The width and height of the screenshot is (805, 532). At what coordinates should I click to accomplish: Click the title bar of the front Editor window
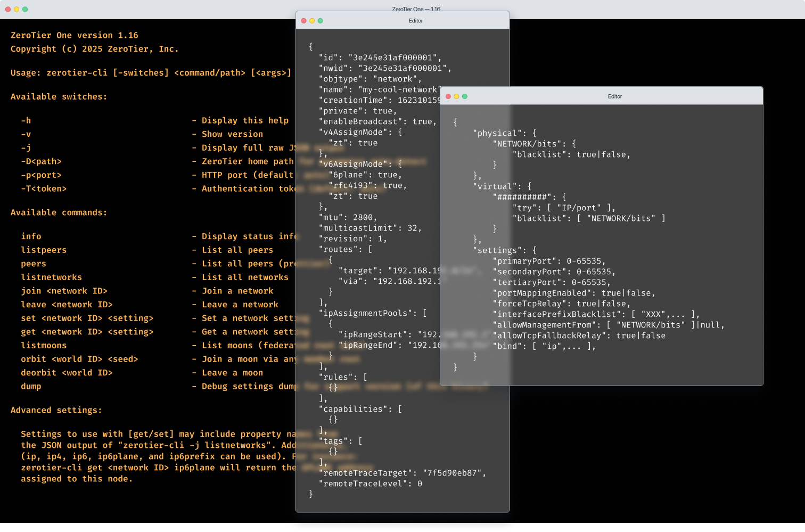(x=614, y=96)
